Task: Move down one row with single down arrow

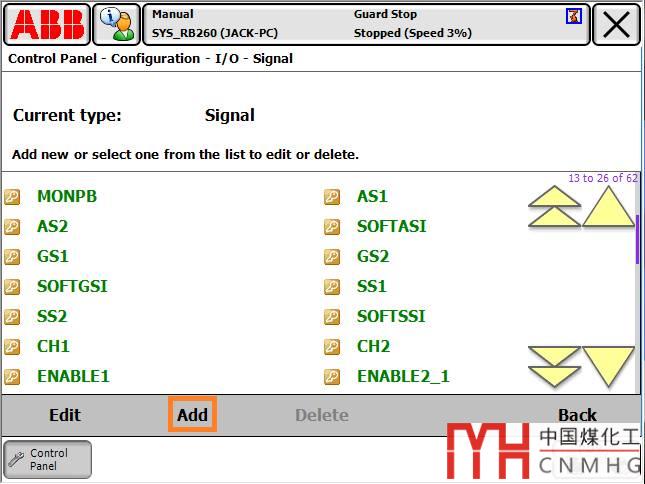Action: (x=608, y=366)
